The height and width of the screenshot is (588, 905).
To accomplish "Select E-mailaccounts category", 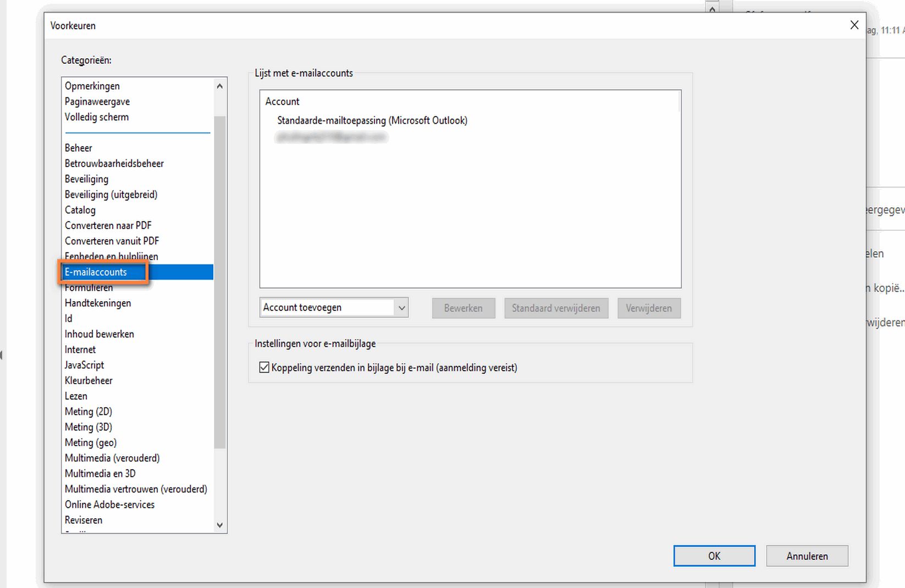I will tap(137, 272).
